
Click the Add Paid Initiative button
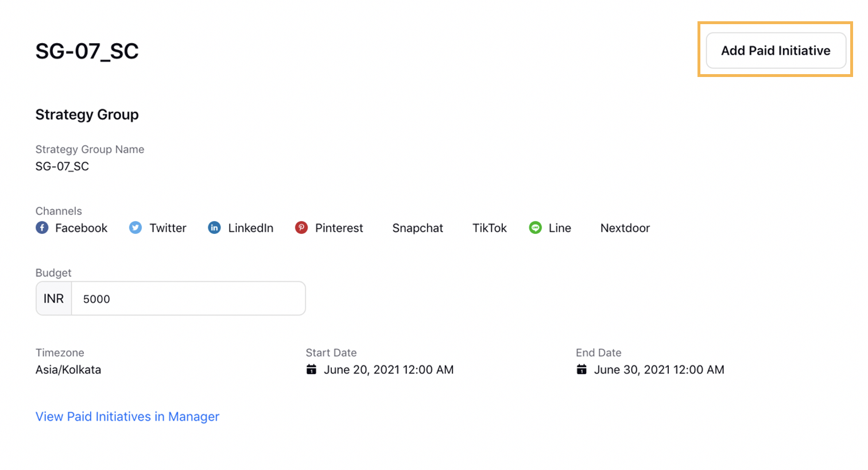point(776,51)
